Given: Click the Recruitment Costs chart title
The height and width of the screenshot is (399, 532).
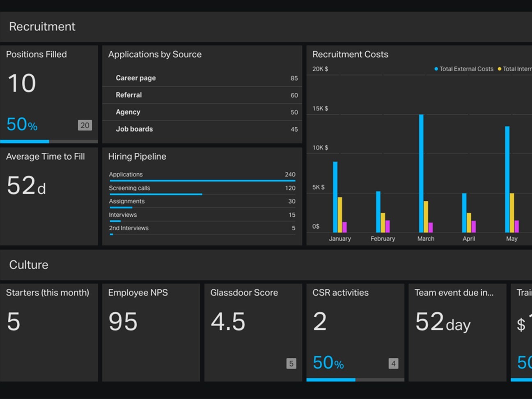Looking at the screenshot, I should (350, 54).
